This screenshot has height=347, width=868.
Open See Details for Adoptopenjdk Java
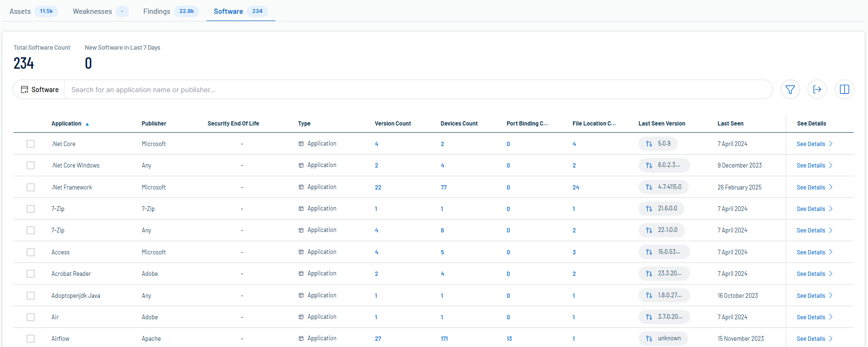[x=811, y=296]
